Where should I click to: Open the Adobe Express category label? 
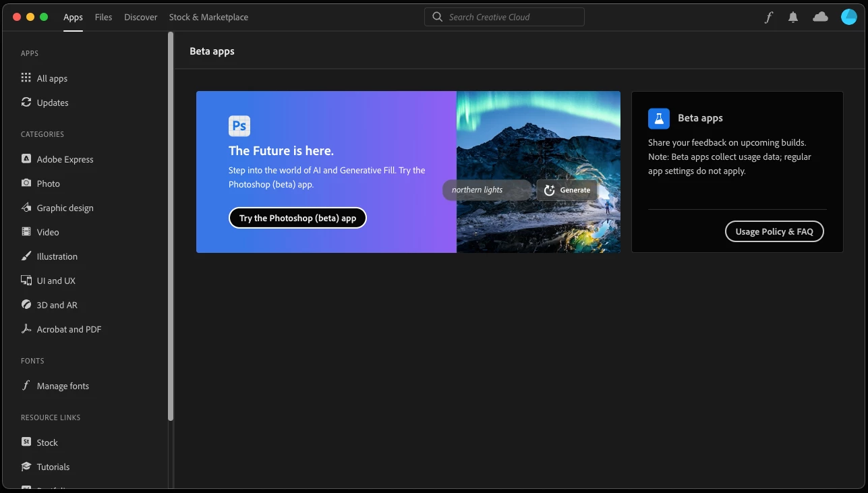pyautogui.click(x=65, y=160)
